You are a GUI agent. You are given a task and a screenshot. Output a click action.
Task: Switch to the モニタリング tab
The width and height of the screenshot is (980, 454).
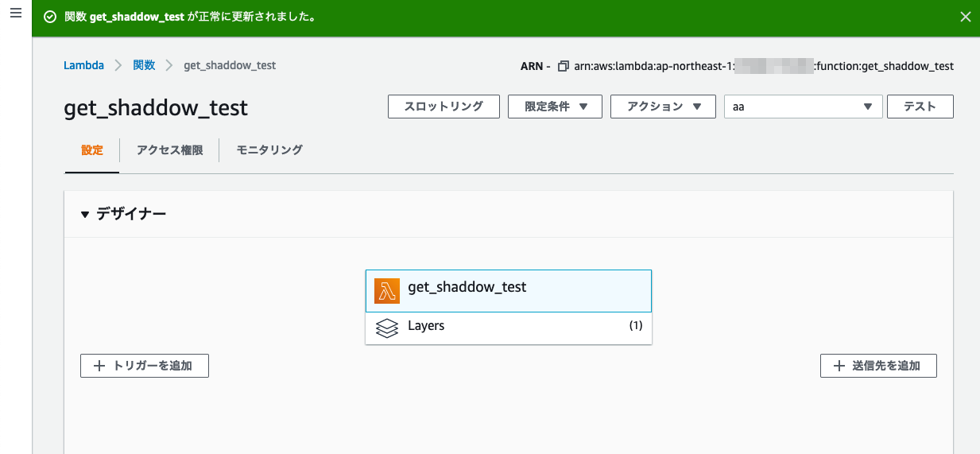tap(269, 149)
